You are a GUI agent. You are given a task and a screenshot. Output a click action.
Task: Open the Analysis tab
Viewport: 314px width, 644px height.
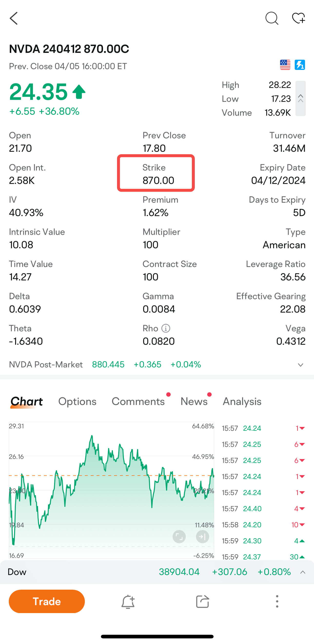point(242,402)
